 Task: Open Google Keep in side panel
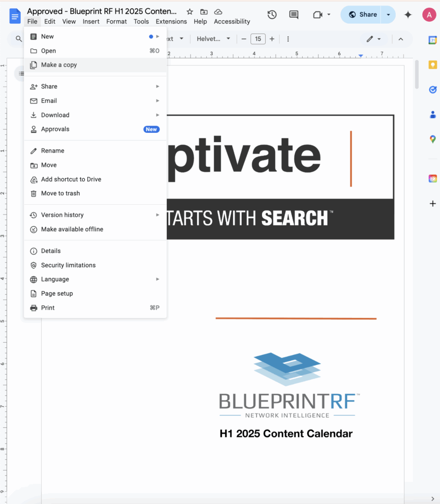click(433, 65)
